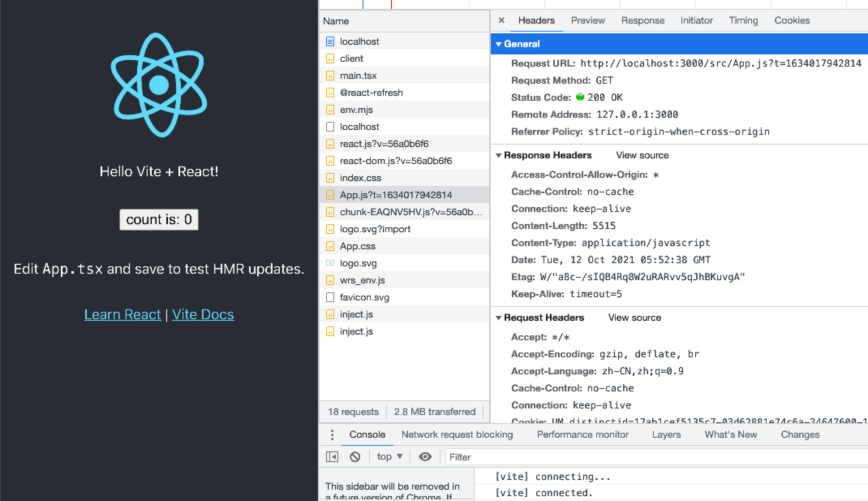Collapse the General section

coord(499,44)
